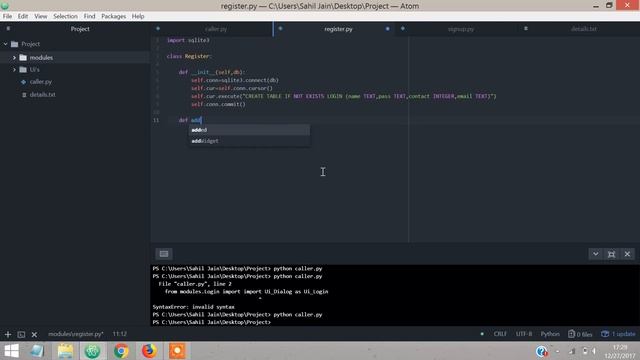Open the blue taskbar icon next to Start
This screenshot has height=360, width=640.
38,351
